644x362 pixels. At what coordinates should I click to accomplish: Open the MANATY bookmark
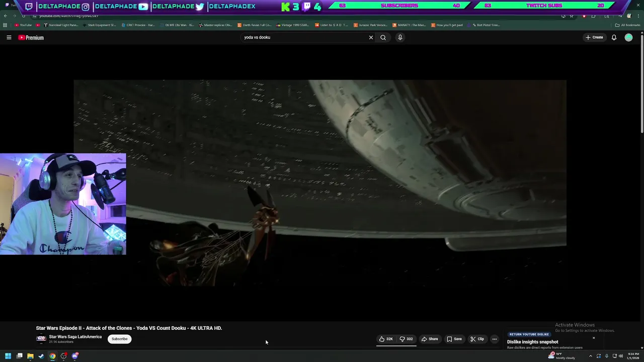click(409, 25)
